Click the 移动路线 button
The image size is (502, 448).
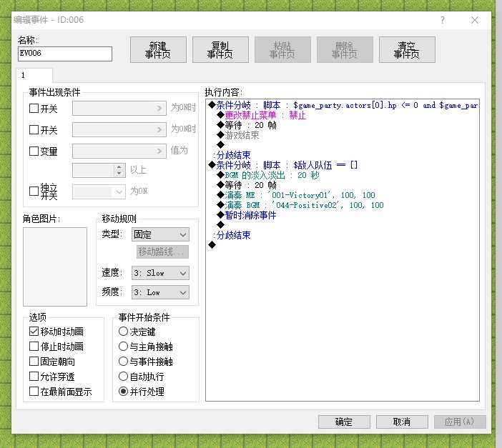pyautogui.click(x=162, y=252)
